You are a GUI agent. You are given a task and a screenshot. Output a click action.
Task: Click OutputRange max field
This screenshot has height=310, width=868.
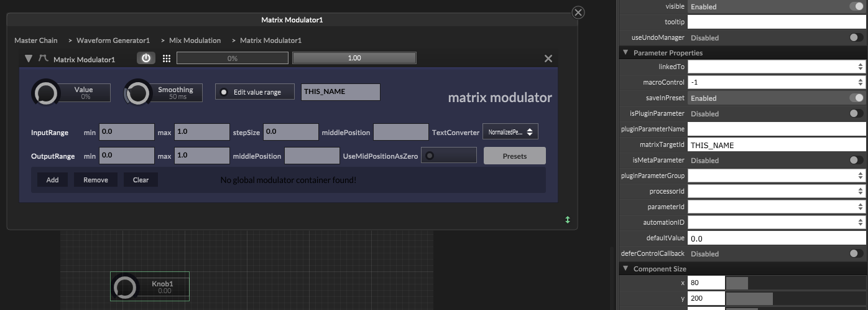point(201,156)
